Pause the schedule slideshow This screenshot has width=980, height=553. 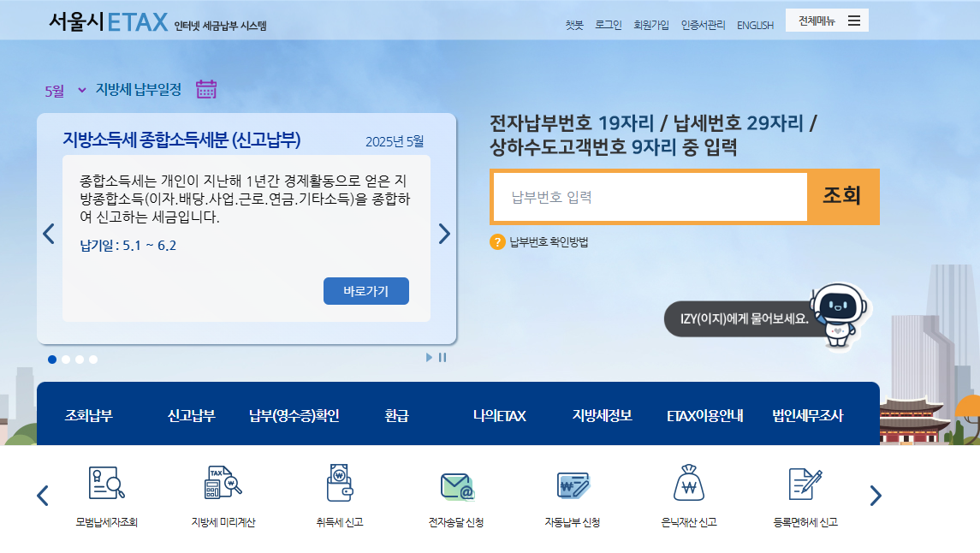pyautogui.click(x=442, y=358)
